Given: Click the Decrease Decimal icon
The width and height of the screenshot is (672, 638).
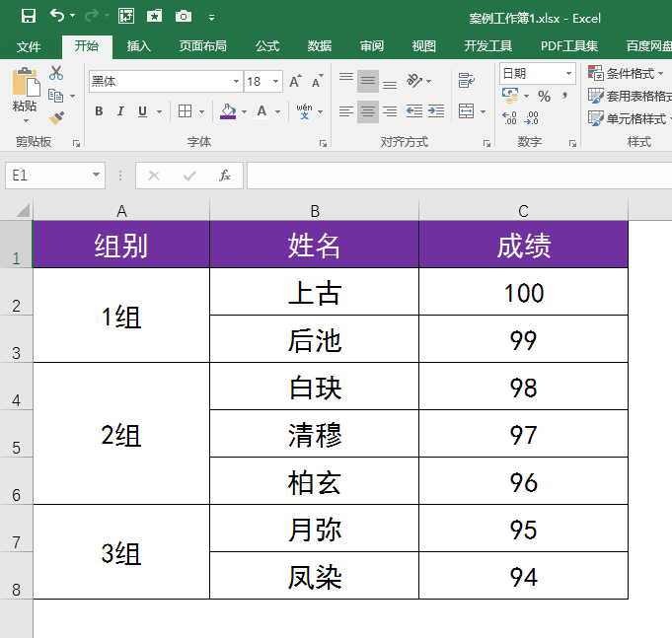Looking at the screenshot, I should click(x=532, y=117).
